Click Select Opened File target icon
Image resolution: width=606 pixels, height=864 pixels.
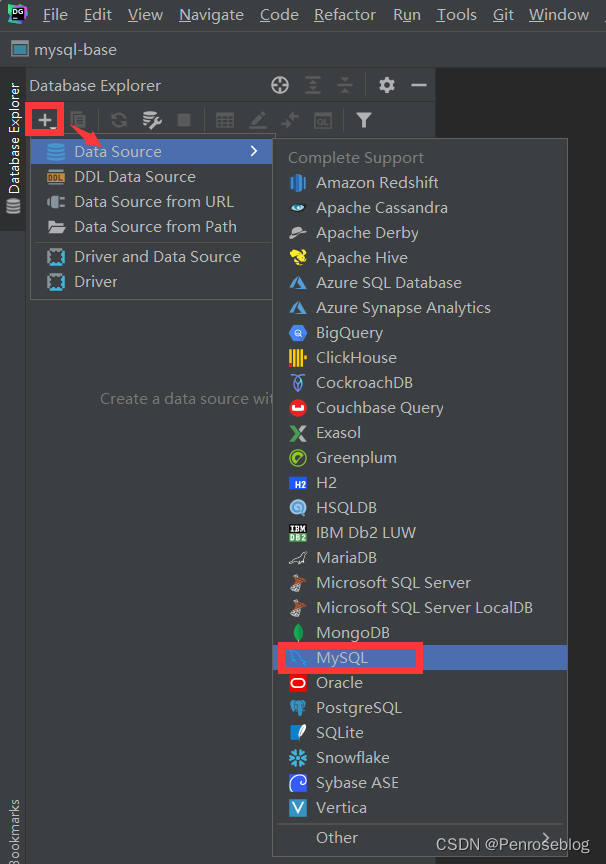[x=280, y=85]
